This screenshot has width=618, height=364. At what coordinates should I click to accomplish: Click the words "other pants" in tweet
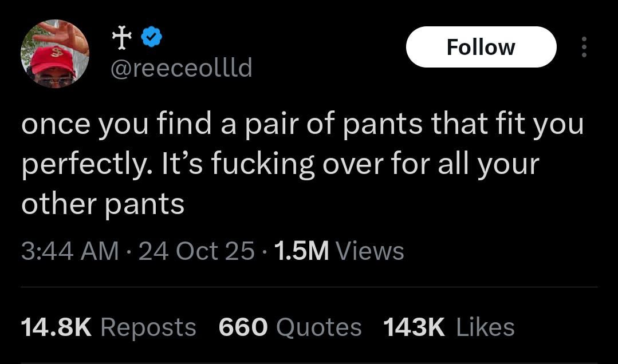(x=103, y=204)
